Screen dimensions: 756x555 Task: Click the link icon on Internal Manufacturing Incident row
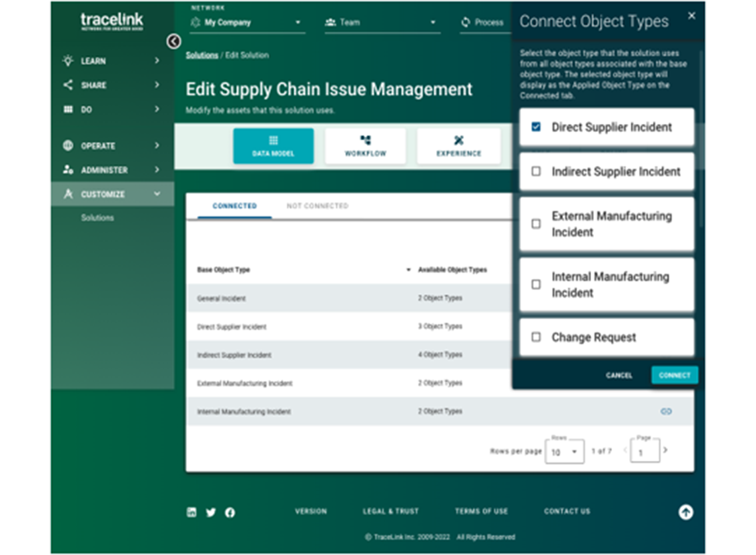click(666, 412)
